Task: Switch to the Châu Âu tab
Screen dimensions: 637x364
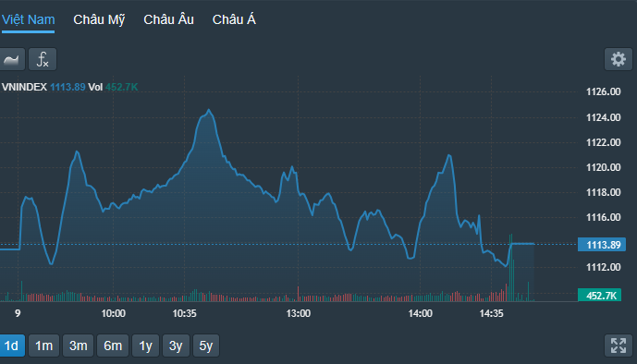Action: point(168,19)
